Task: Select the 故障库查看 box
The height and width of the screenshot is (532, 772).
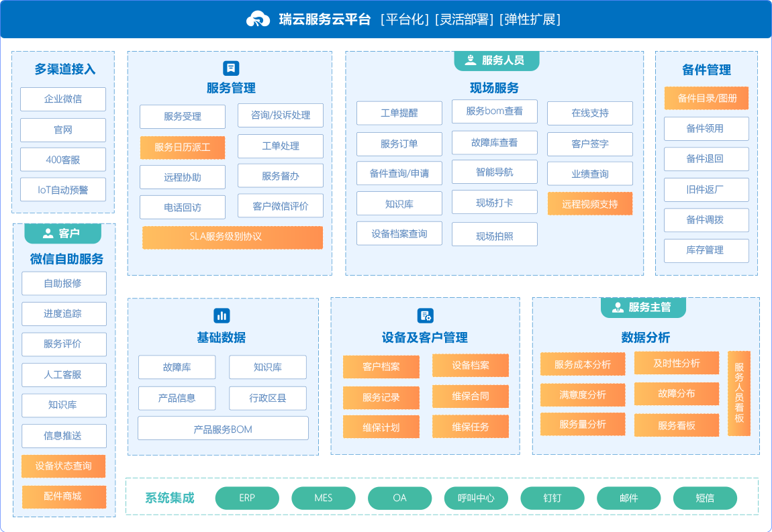Action: [495, 143]
